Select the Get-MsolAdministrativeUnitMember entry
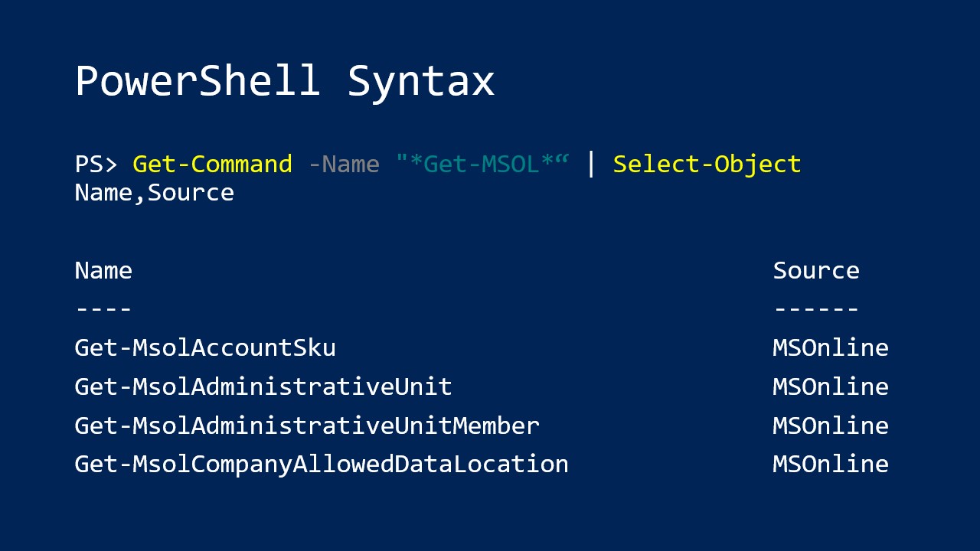980x551 pixels. 307,426
